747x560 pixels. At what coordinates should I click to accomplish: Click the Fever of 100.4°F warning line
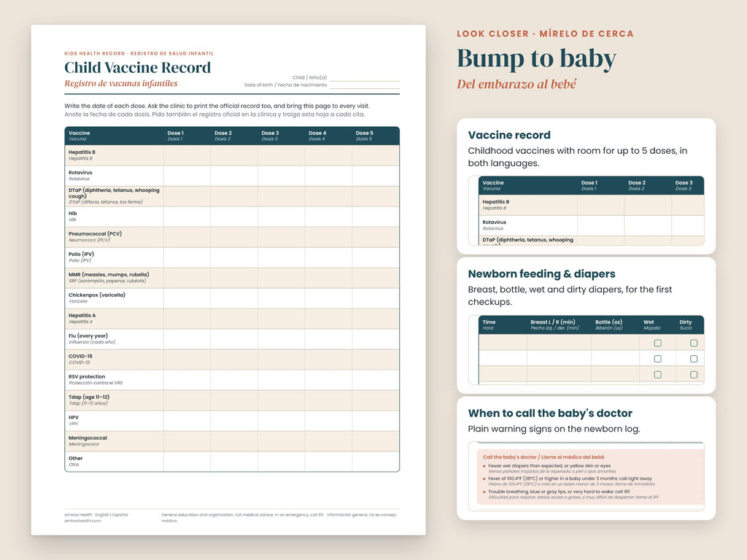pyautogui.click(x=570, y=478)
